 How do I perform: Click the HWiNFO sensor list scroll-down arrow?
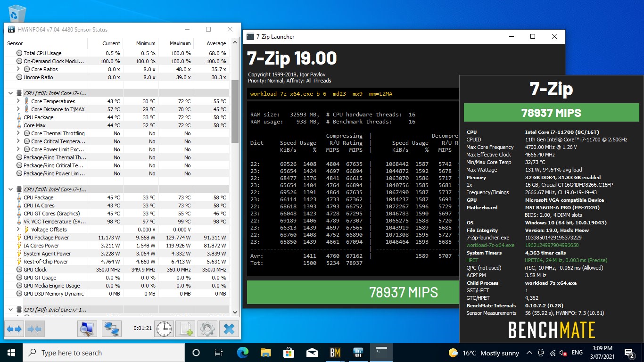235,312
